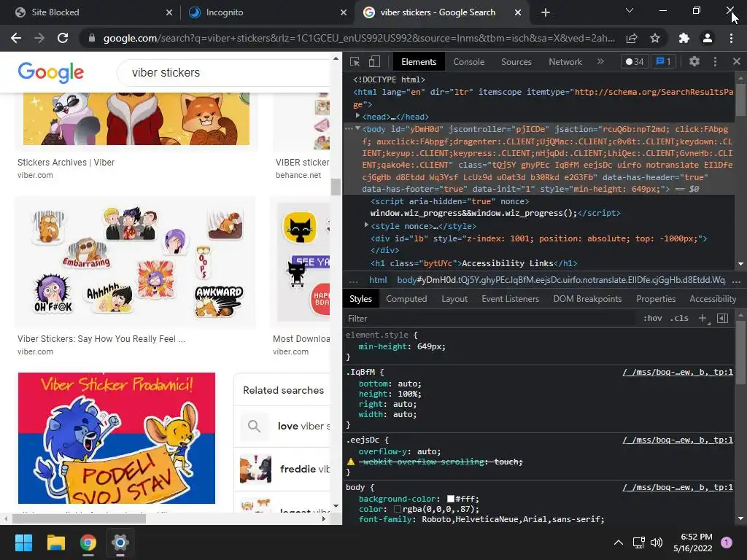Show hidden system tray icons
The height and width of the screenshot is (560, 747).
coord(619,542)
